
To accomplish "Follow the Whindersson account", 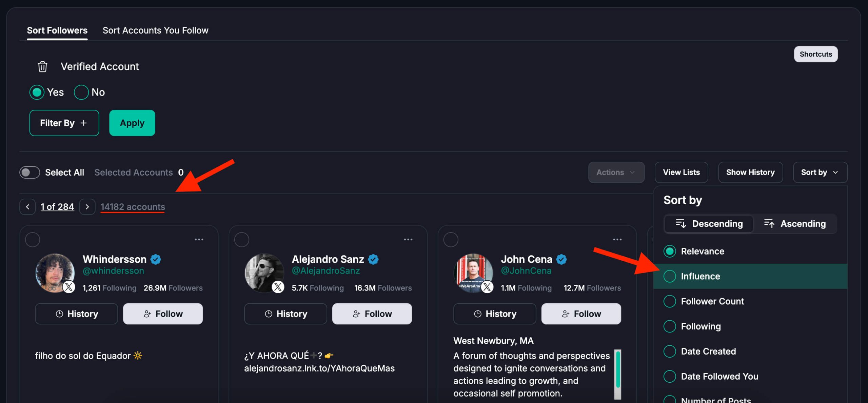I will (x=163, y=314).
